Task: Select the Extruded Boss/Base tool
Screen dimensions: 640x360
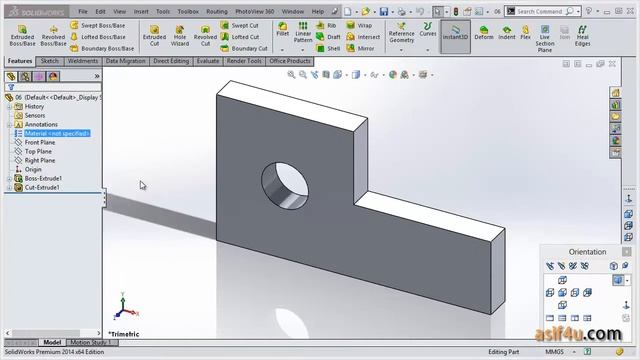Action: [22, 36]
